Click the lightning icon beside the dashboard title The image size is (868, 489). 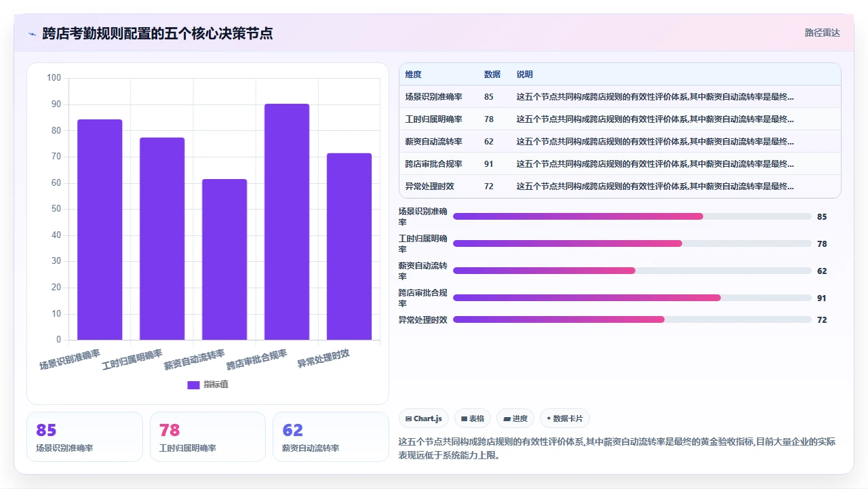point(32,34)
